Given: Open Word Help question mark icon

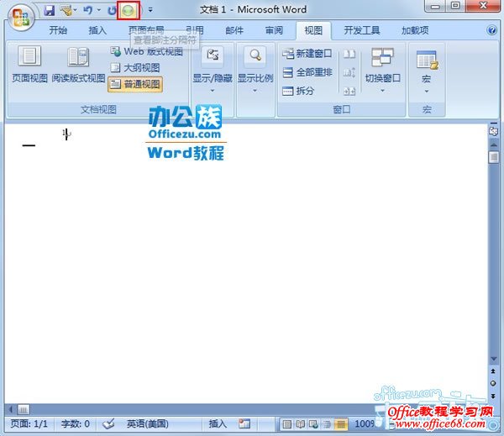Looking at the screenshot, I should (491, 30).
